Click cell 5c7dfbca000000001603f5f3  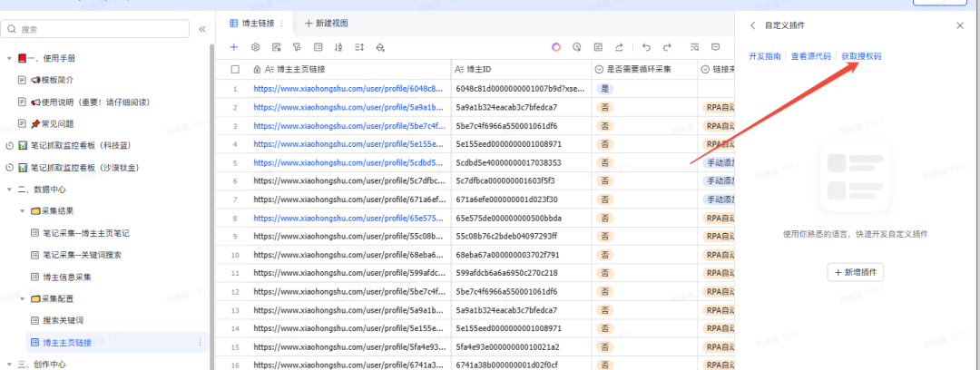pyautogui.click(x=522, y=181)
